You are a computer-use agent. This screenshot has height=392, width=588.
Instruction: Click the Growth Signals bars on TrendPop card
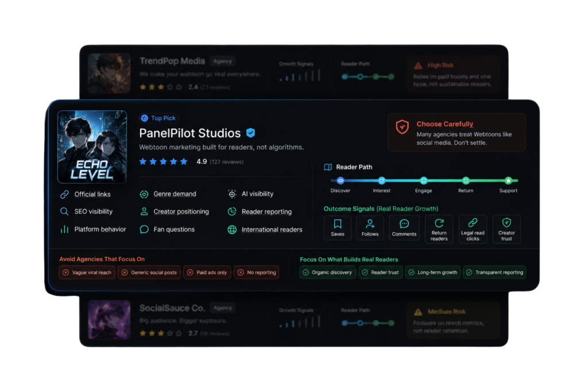click(x=300, y=75)
